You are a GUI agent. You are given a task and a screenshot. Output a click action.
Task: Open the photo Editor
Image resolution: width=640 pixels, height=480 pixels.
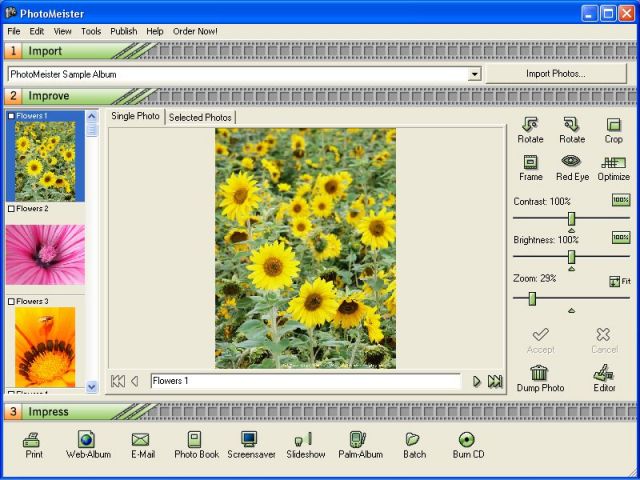tap(604, 378)
